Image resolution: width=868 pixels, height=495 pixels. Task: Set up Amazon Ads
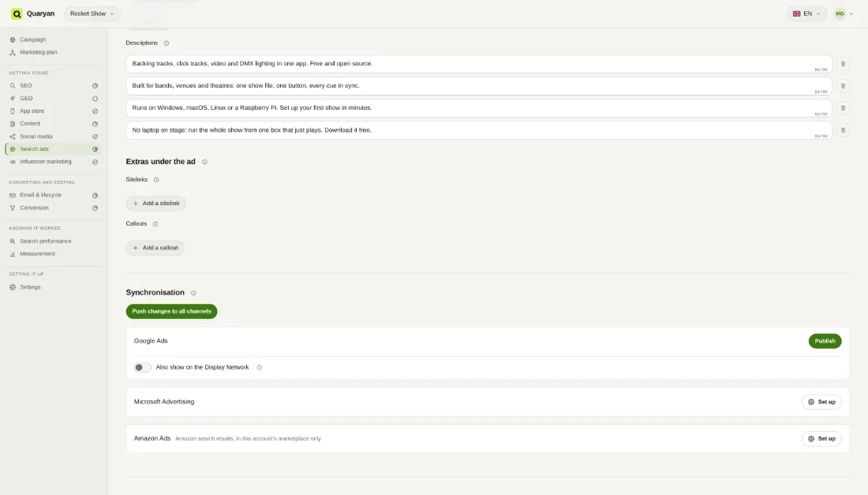click(x=821, y=439)
